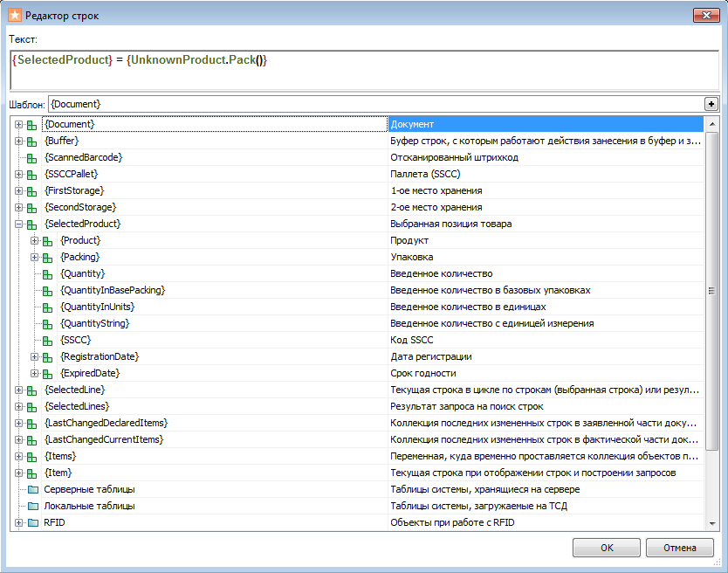Click the green icon beside {Quantity}
728x573 pixels.
(x=47, y=274)
